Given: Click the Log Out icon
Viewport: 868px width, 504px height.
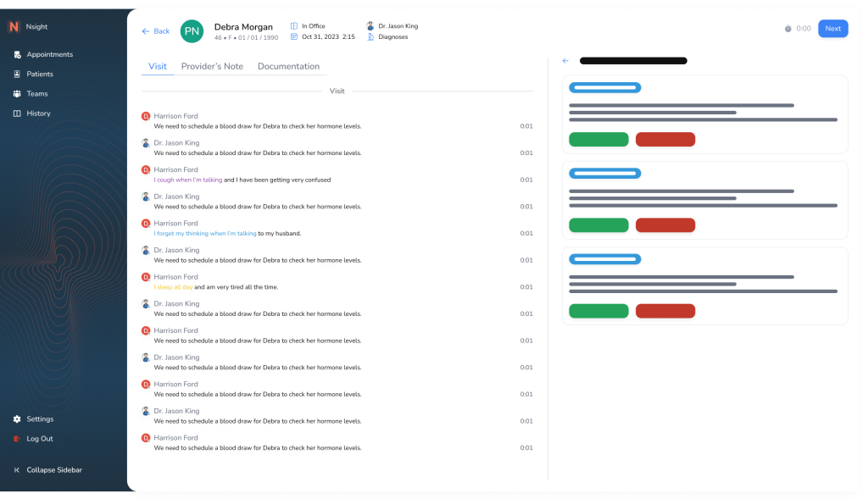Looking at the screenshot, I should tap(17, 439).
